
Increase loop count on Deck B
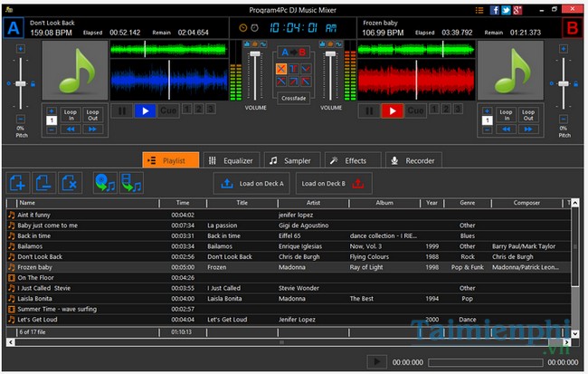(x=487, y=111)
